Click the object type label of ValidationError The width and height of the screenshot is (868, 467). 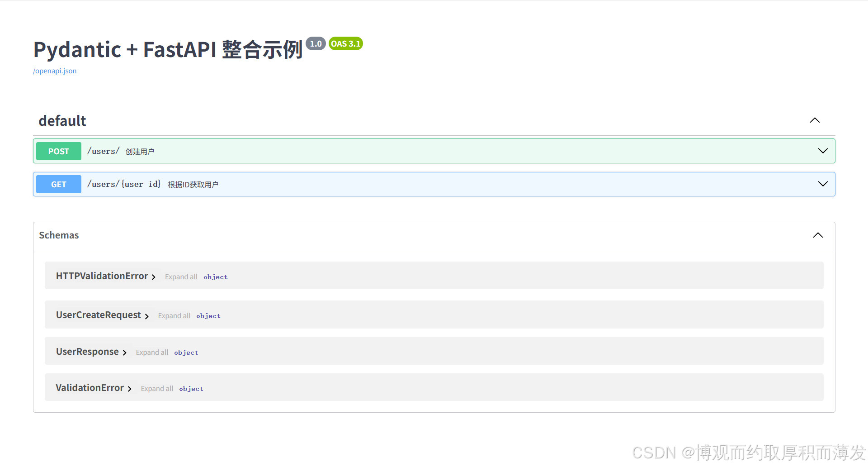(191, 389)
